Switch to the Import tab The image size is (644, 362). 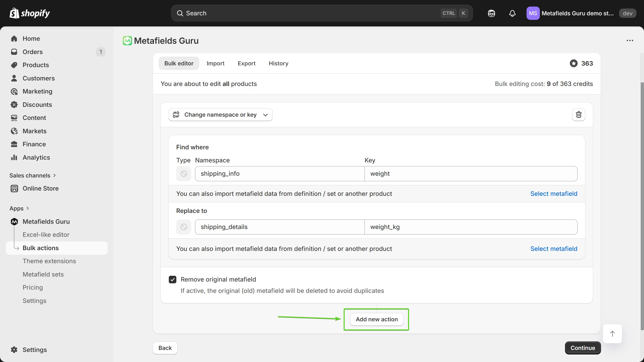[x=216, y=63]
